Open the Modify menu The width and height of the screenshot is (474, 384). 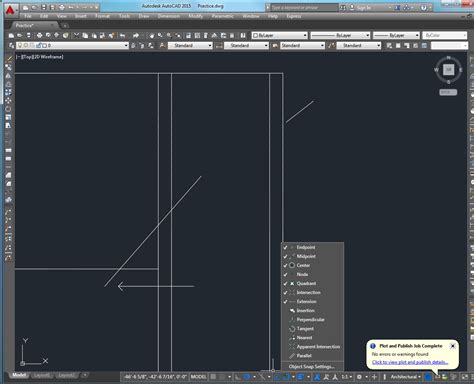click(196, 16)
